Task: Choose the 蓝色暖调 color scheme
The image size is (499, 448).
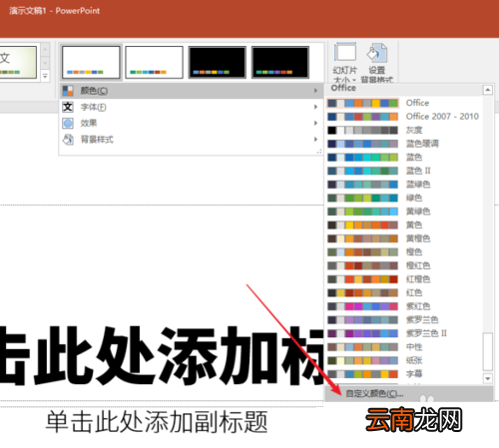Action: 403,144
